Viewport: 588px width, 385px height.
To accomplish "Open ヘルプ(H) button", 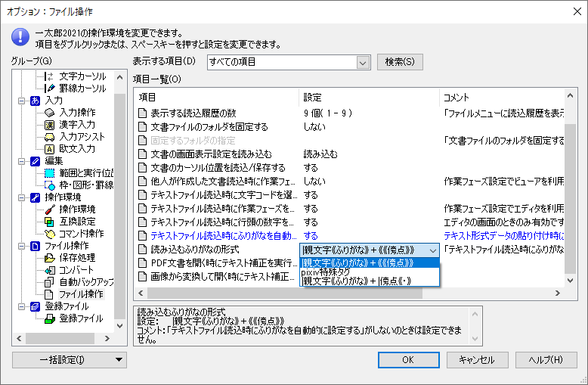I will tap(546, 360).
